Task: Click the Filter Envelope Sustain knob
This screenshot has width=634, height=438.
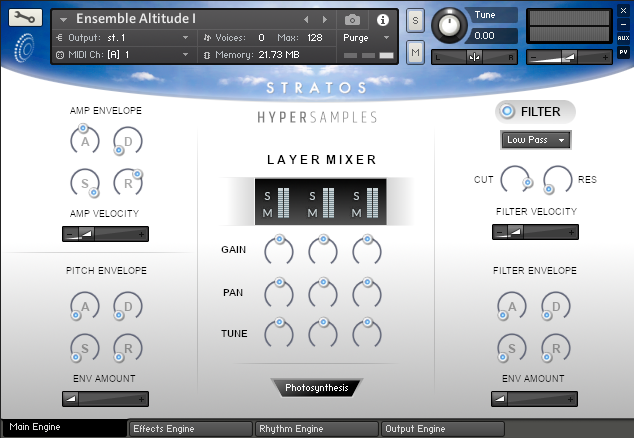Action: coord(512,348)
